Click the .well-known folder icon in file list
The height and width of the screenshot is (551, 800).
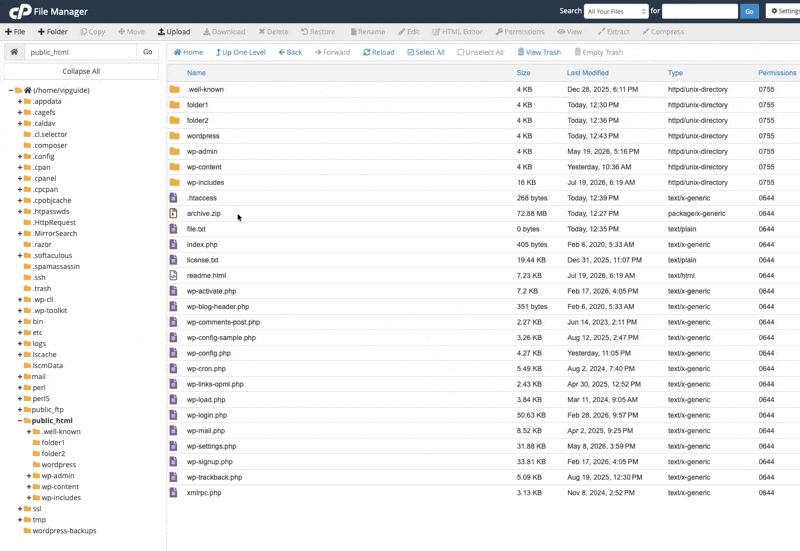(174, 89)
